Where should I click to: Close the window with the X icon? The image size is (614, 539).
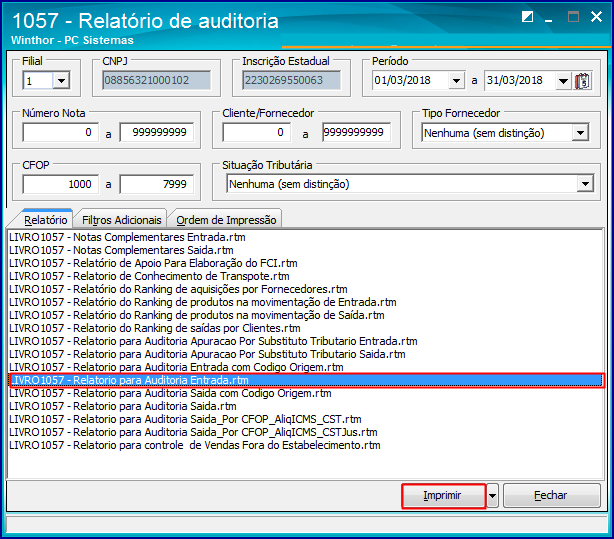[x=596, y=16]
